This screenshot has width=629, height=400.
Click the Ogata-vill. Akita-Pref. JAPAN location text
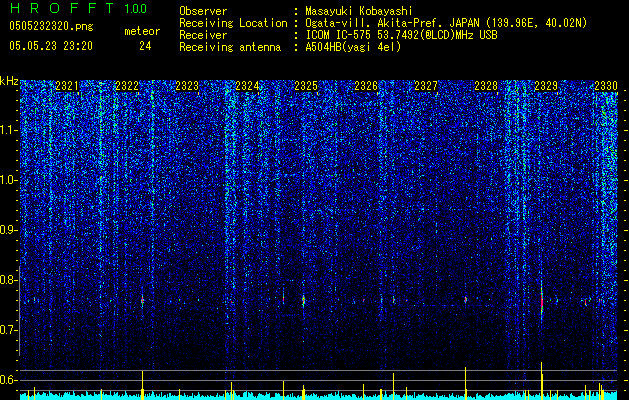446,23
